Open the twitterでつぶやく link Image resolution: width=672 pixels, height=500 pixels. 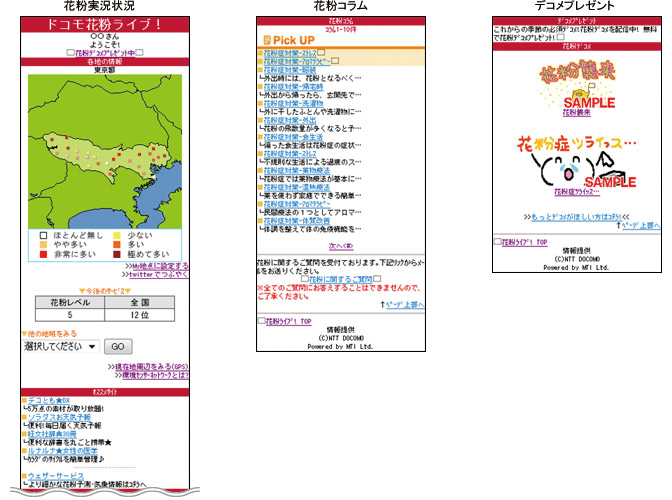(159, 274)
